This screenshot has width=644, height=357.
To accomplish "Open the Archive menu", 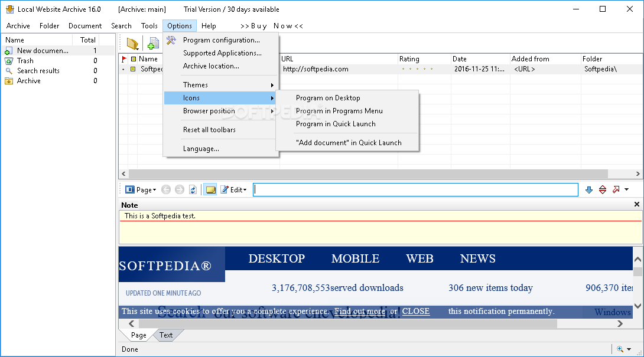I will [x=18, y=26].
